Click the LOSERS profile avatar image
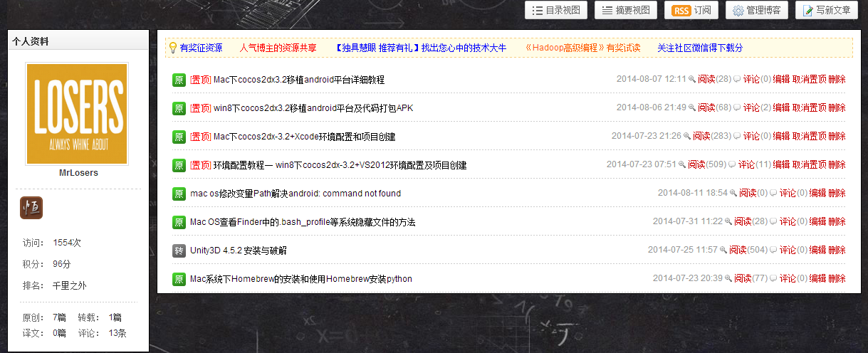Image resolution: width=868 pixels, height=353 pixels. click(x=77, y=114)
